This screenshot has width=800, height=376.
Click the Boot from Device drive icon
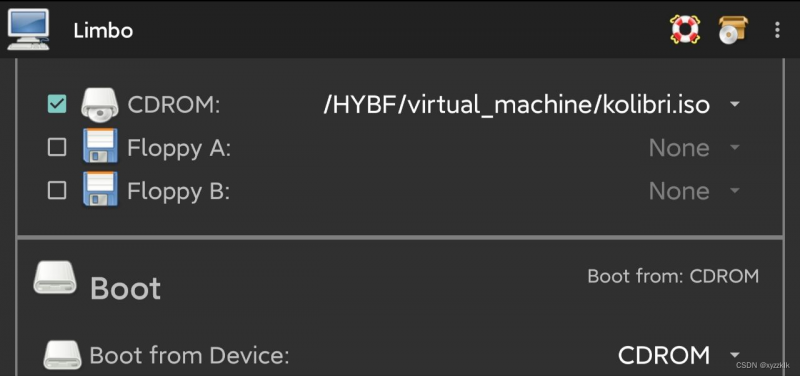point(62,355)
